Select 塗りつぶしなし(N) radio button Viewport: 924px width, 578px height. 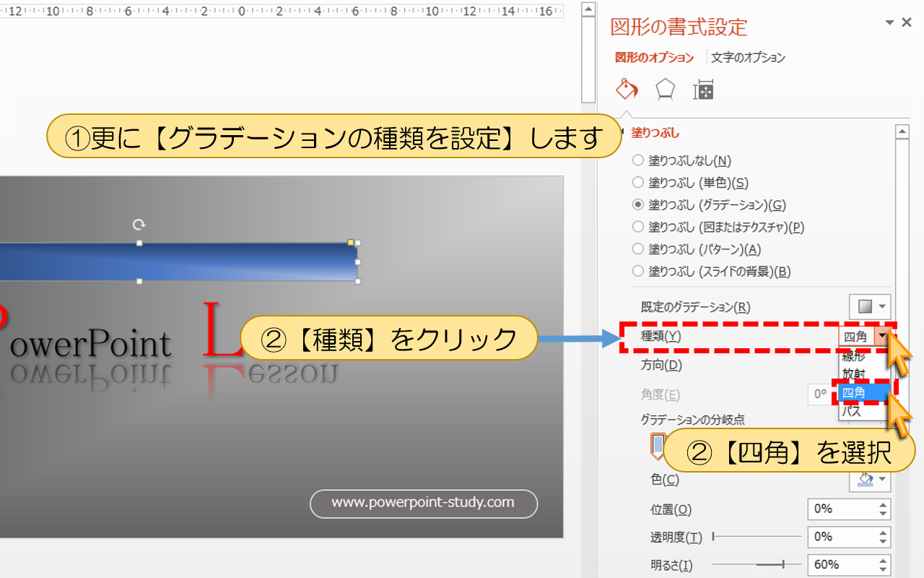pyautogui.click(x=637, y=160)
